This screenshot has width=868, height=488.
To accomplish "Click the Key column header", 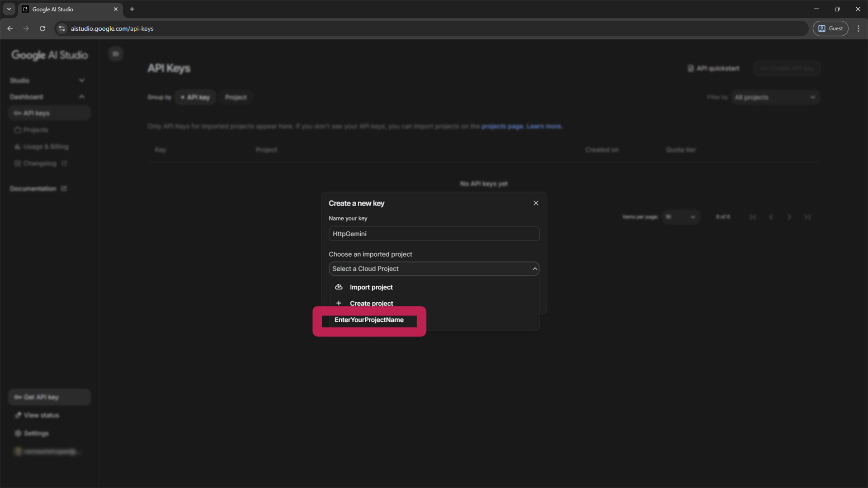I will tap(160, 150).
